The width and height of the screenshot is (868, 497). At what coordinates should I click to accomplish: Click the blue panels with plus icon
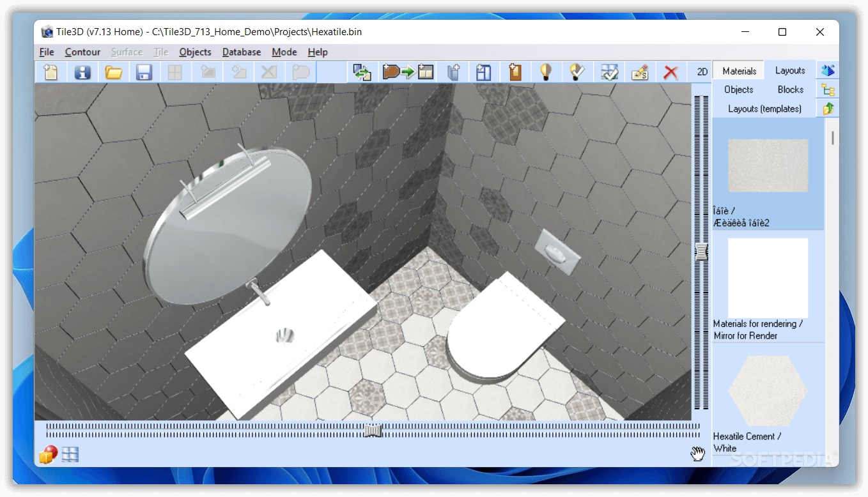click(x=484, y=72)
